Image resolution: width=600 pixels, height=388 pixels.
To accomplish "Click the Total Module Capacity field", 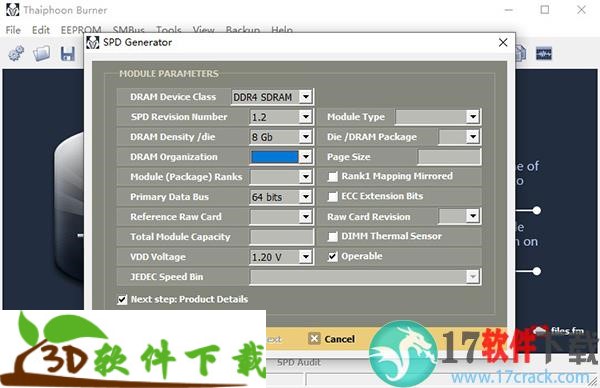I will click(x=281, y=237).
